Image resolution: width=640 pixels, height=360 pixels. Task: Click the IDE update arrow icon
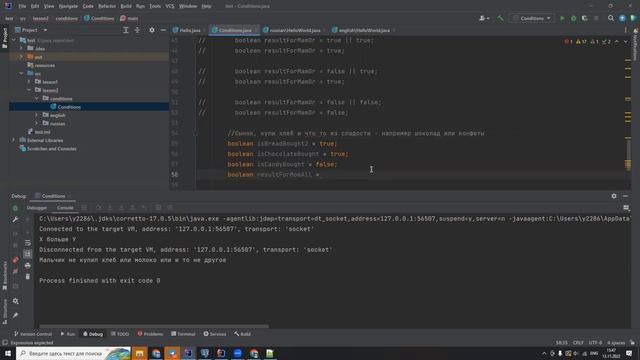[x=622, y=18]
